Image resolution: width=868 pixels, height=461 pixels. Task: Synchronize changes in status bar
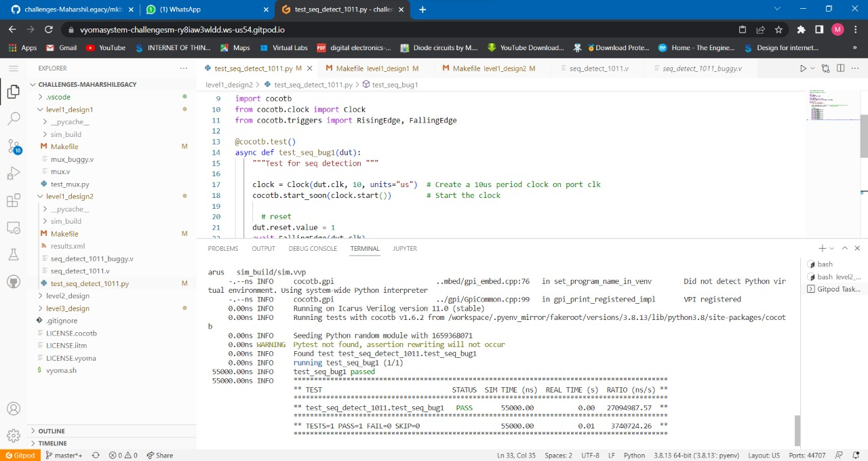click(x=96, y=456)
